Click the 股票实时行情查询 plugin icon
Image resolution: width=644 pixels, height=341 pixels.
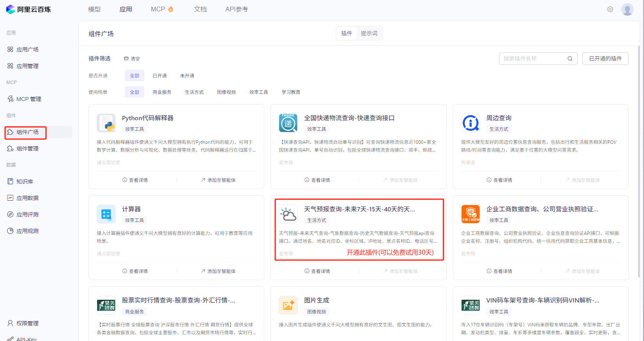point(106,305)
